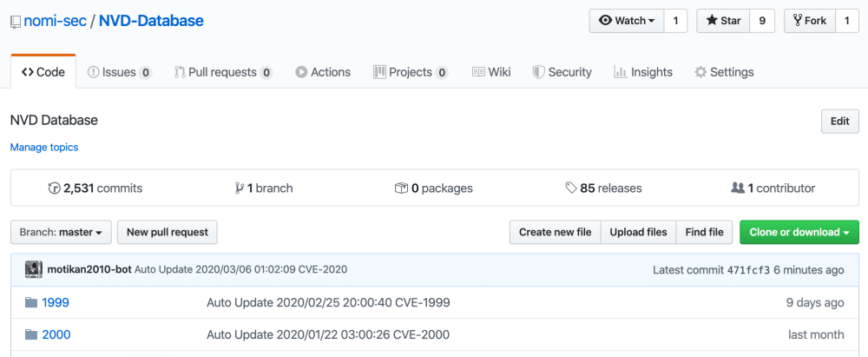Open the Branch: master dropdown

tap(61, 232)
